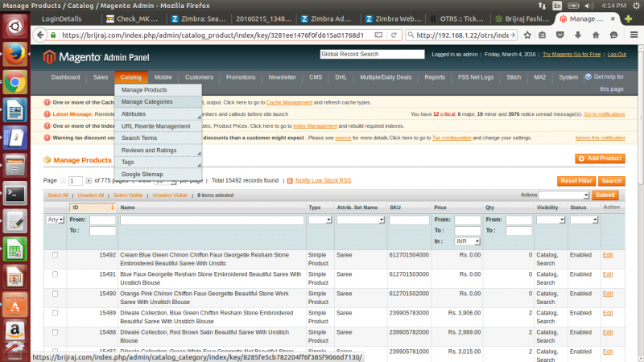Open Pocket icon in toolbar
The image size is (644, 362).
tap(559, 35)
